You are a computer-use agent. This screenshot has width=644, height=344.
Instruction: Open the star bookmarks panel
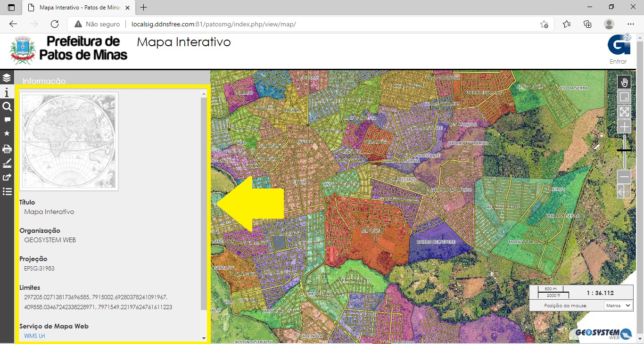click(x=7, y=134)
